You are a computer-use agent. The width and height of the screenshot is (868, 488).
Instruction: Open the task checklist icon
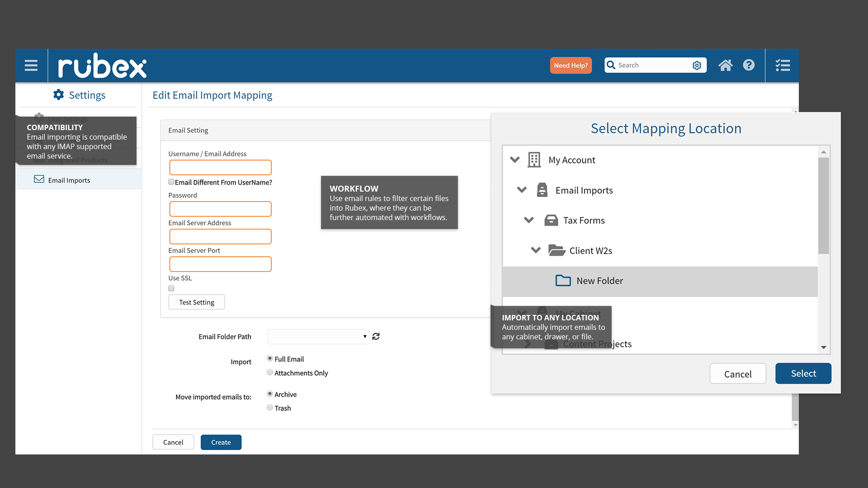783,66
